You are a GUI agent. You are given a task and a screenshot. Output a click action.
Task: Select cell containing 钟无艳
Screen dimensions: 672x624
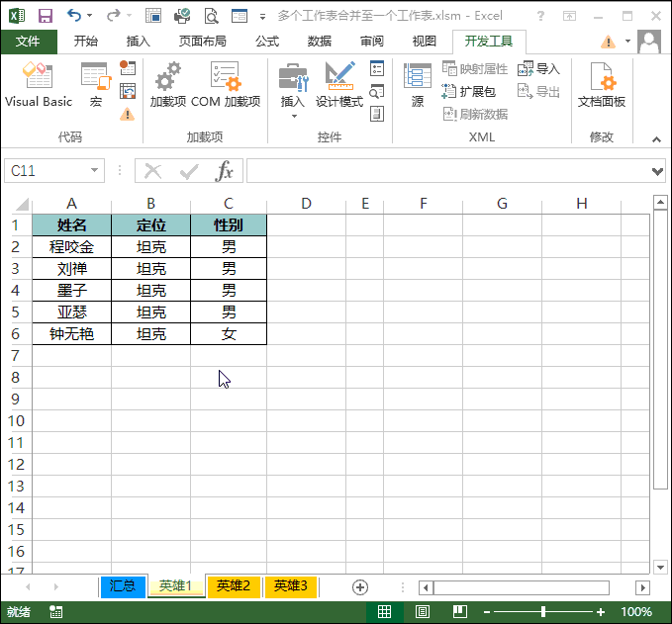click(x=71, y=334)
